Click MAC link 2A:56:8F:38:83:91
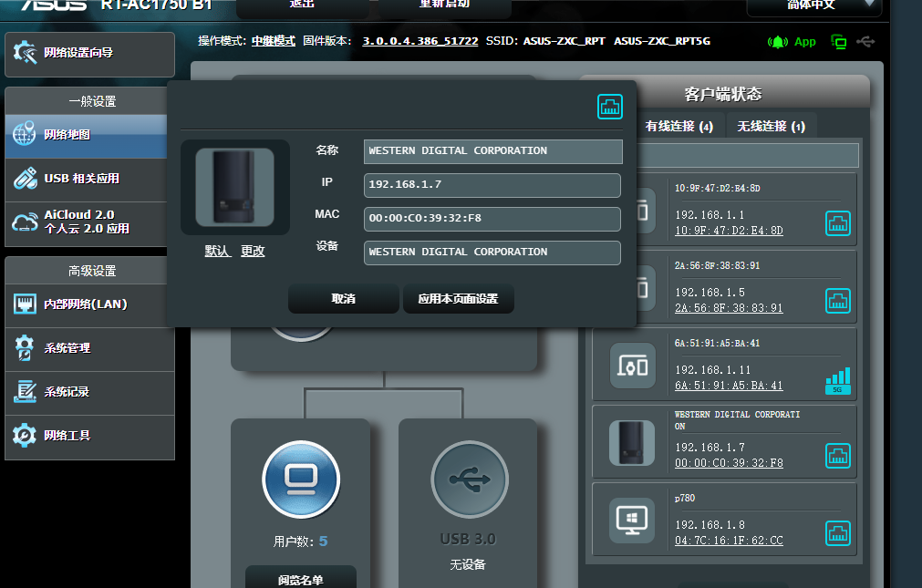 coord(729,308)
